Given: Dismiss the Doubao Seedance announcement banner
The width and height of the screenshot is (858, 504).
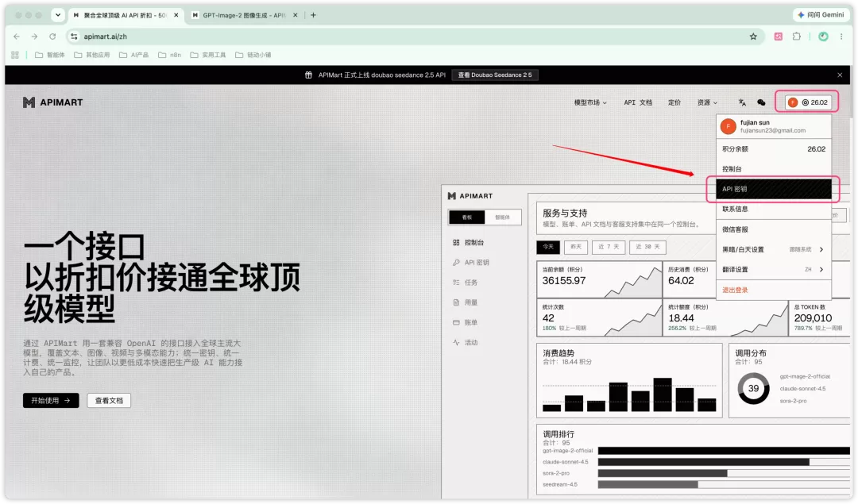Looking at the screenshot, I should 840,75.
